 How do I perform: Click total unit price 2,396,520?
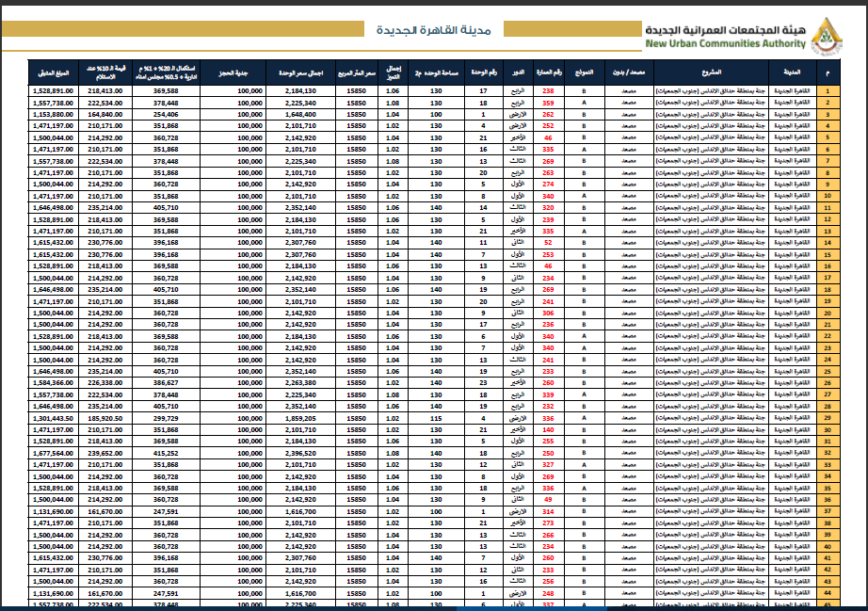point(300,453)
